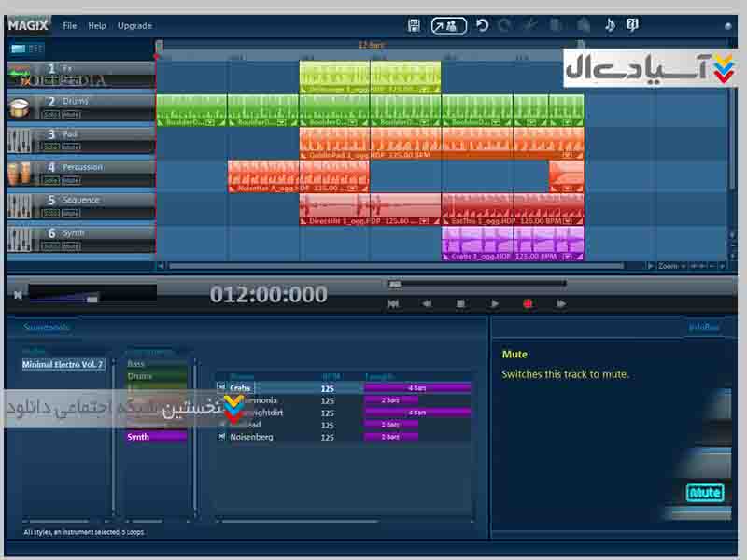Click the Percussion congas icon
The image size is (747, 560).
pos(20,173)
